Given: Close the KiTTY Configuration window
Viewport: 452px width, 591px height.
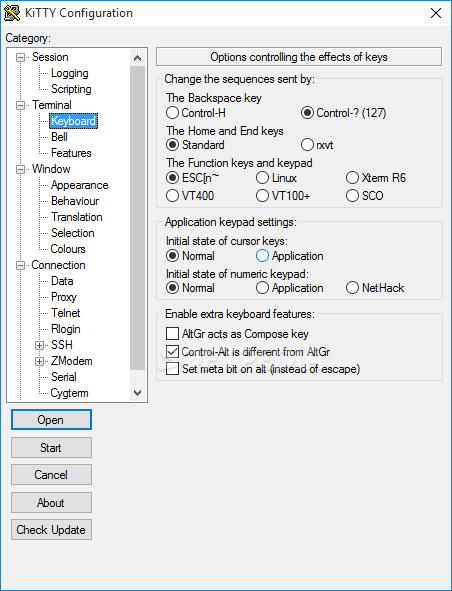Looking at the screenshot, I should [x=436, y=13].
